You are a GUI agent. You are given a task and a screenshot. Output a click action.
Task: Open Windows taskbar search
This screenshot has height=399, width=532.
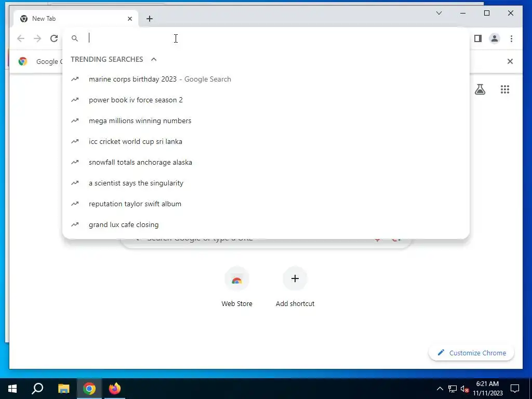pyautogui.click(x=37, y=389)
